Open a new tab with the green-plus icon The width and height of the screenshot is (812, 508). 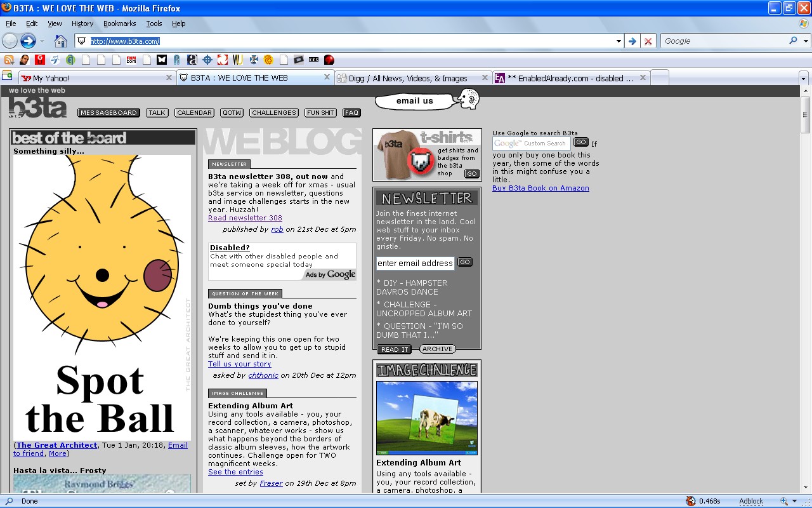[8, 76]
